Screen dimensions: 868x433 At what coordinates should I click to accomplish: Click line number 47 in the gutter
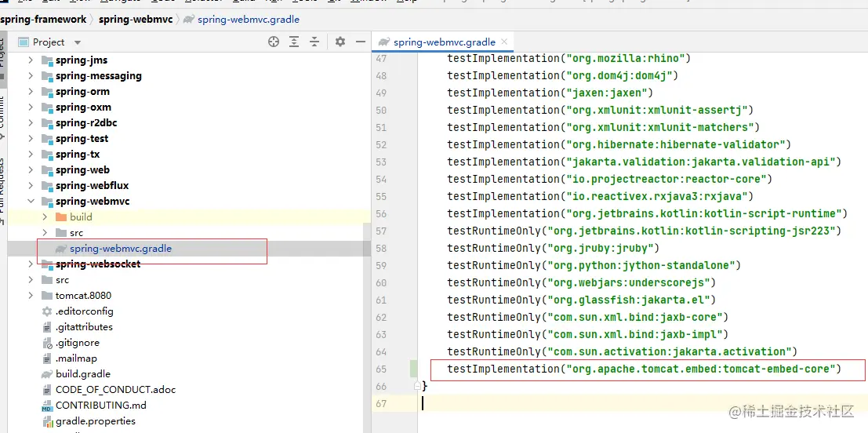[381, 58]
